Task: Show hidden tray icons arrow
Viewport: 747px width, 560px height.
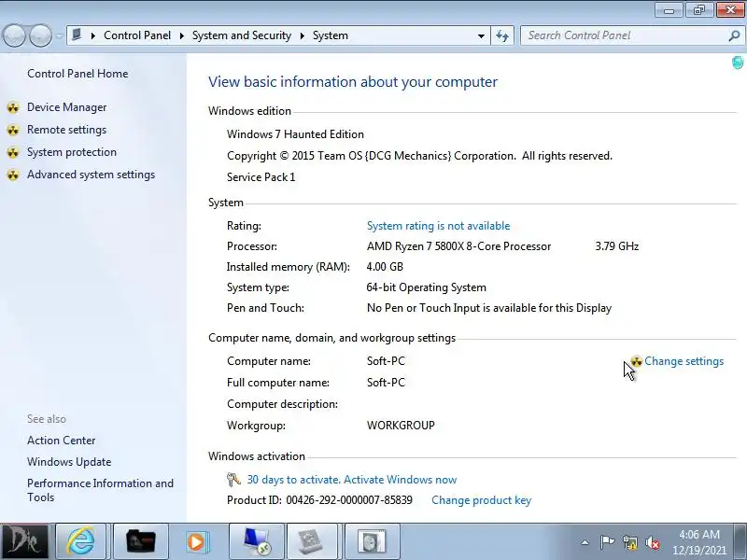Action: tap(585, 542)
